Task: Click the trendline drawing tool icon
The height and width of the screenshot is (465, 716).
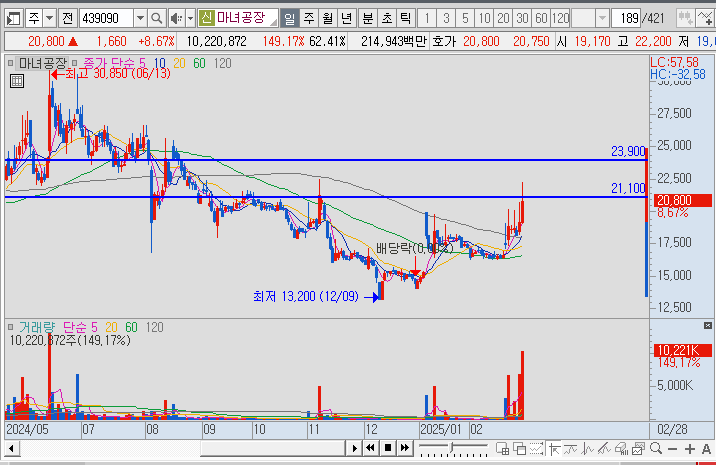Action: (604, 449)
